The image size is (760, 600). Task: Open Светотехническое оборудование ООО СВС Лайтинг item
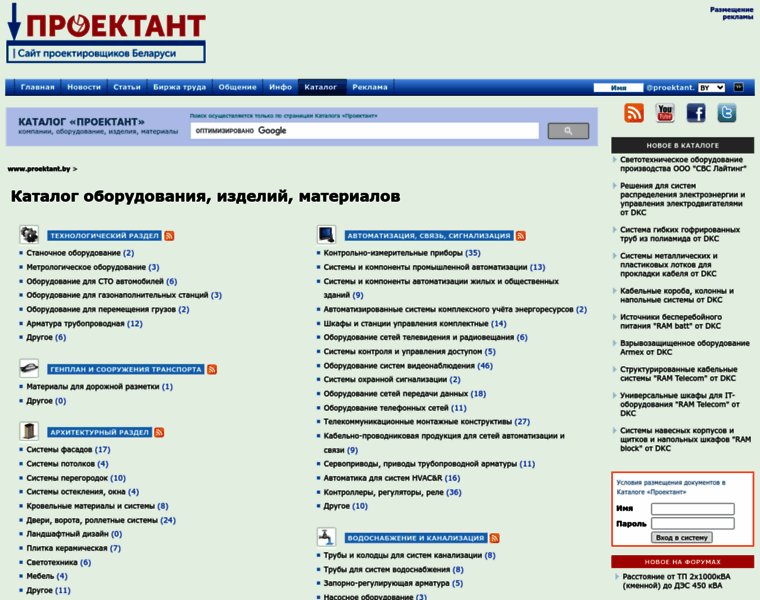(x=683, y=164)
